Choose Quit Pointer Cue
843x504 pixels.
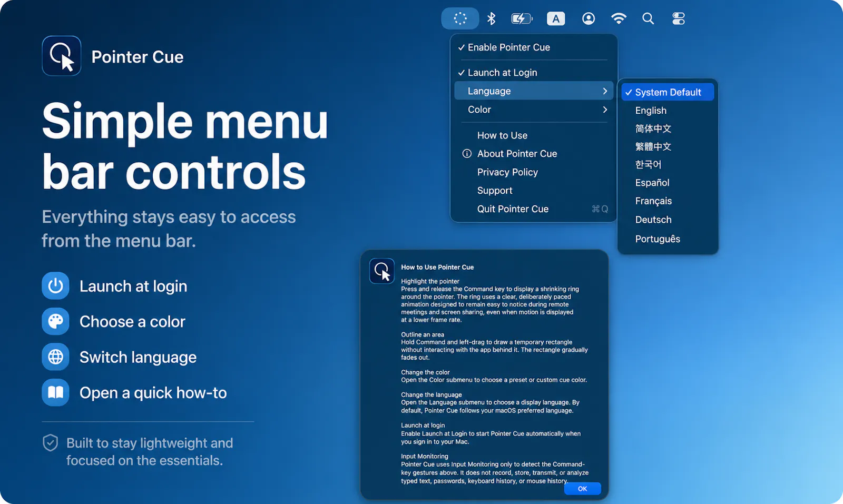(x=534, y=209)
